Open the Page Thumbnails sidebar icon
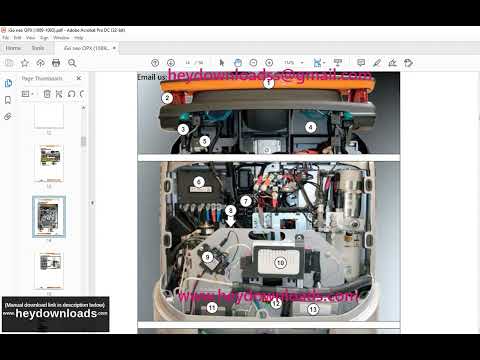The width and height of the screenshot is (480, 360). [8, 83]
